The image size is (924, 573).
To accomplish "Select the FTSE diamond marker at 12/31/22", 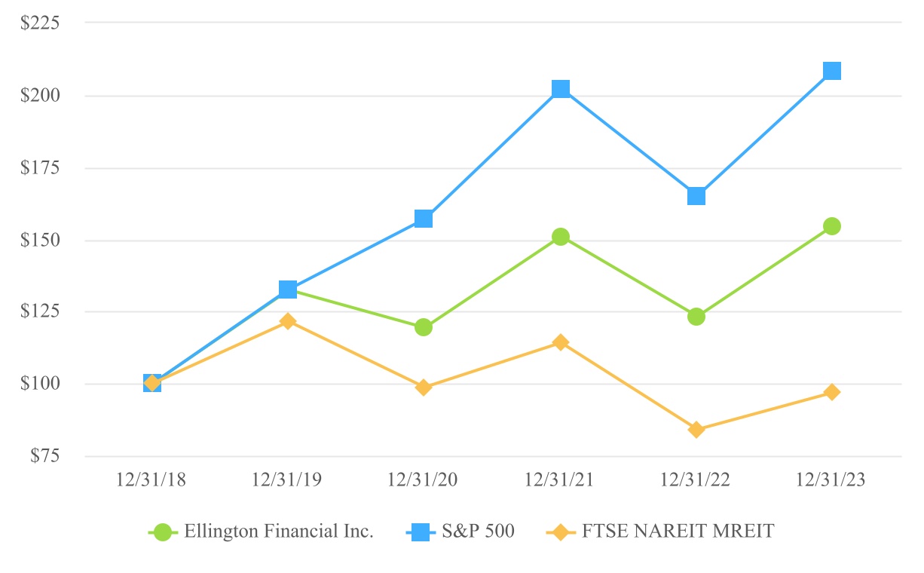I will click(696, 430).
